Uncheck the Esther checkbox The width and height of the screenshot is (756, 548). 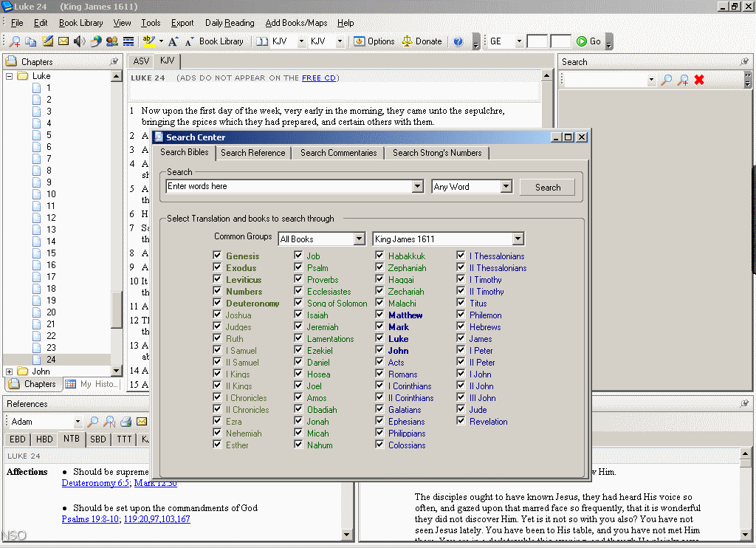coord(217,445)
